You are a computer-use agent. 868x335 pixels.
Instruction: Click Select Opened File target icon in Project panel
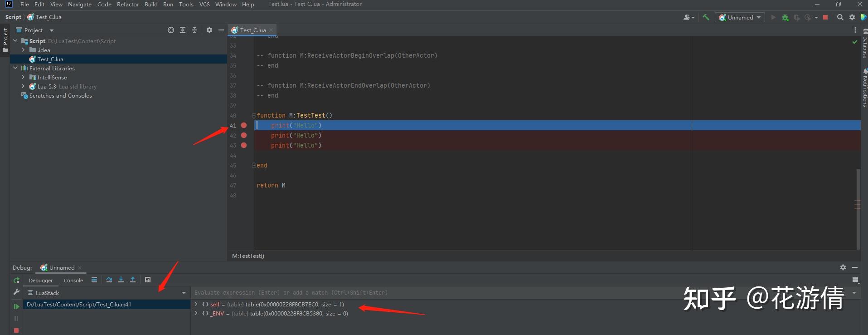171,30
